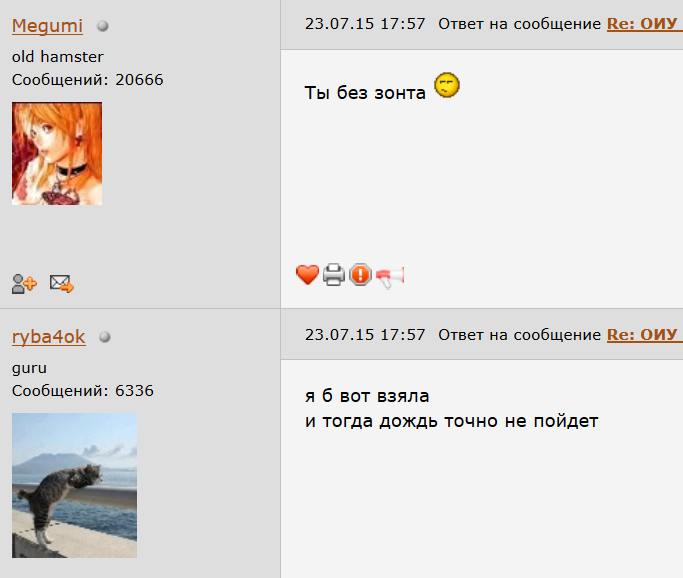Image resolution: width=683 pixels, height=578 pixels.
Task: Open ryba4ok's cat avatar picture
Action: [74, 485]
